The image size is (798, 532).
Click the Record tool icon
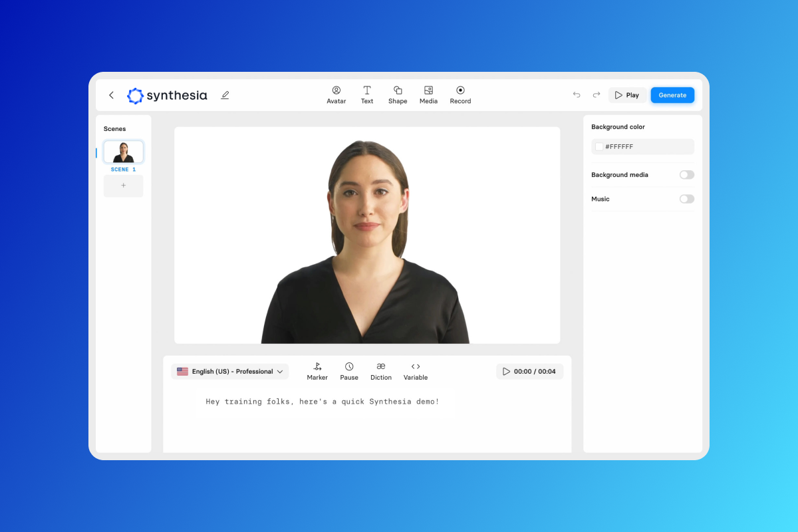coord(460,90)
